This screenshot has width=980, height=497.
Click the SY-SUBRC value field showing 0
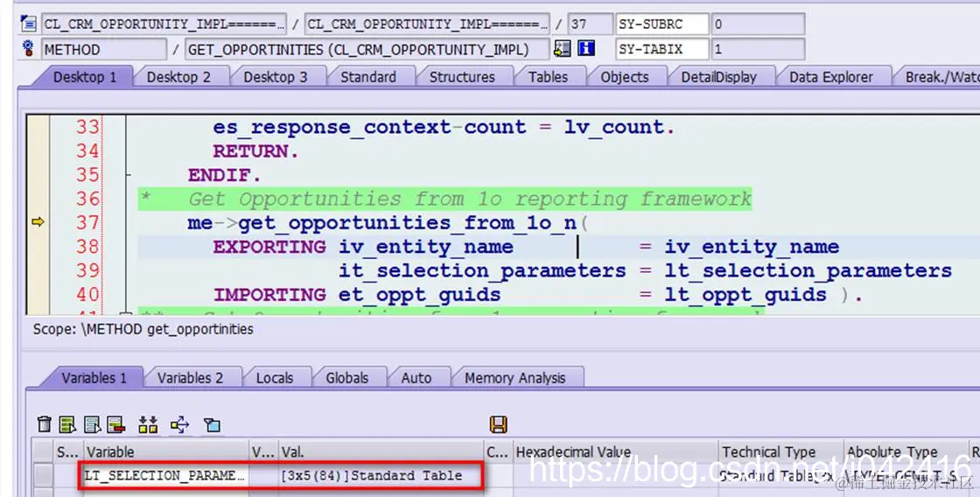click(x=758, y=24)
